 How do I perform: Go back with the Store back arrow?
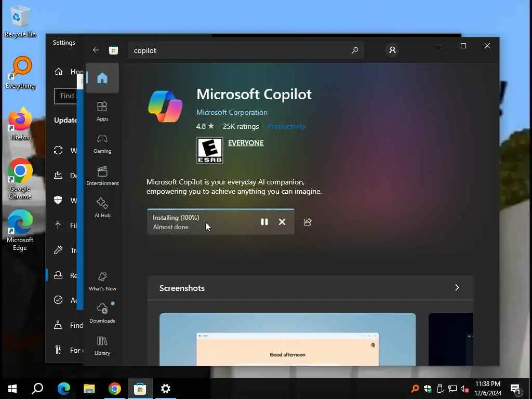[96, 50]
